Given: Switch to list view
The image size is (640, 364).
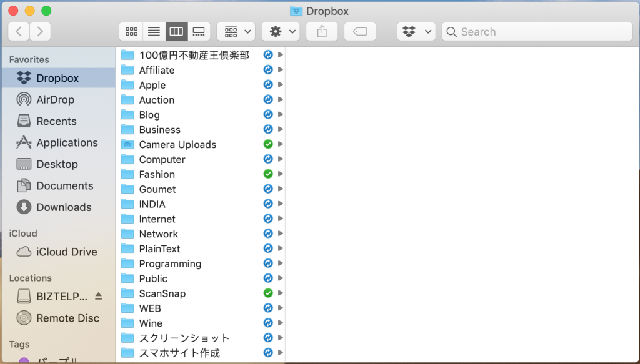Looking at the screenshot, I should tap(154, 31).
